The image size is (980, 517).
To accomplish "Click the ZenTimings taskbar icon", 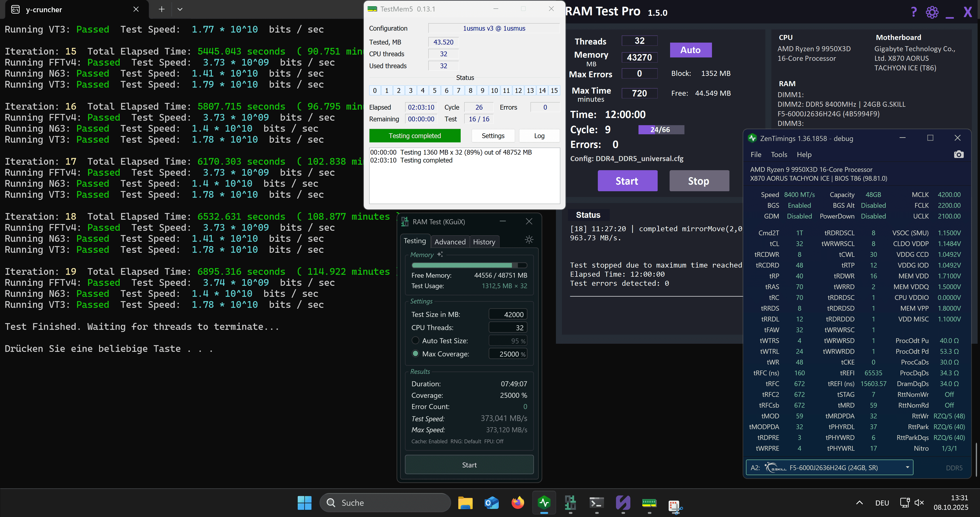I will 544,503.
